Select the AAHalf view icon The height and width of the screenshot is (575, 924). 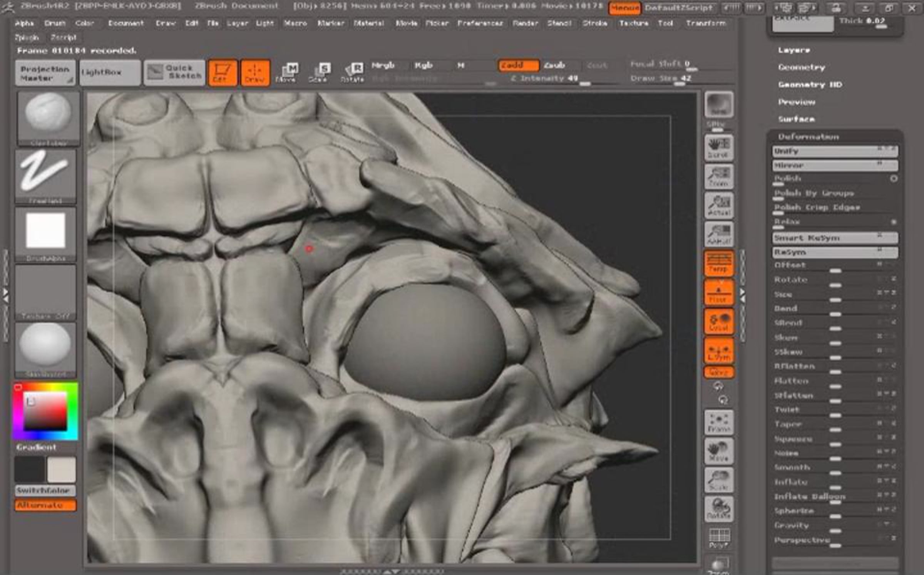point(718,234)
